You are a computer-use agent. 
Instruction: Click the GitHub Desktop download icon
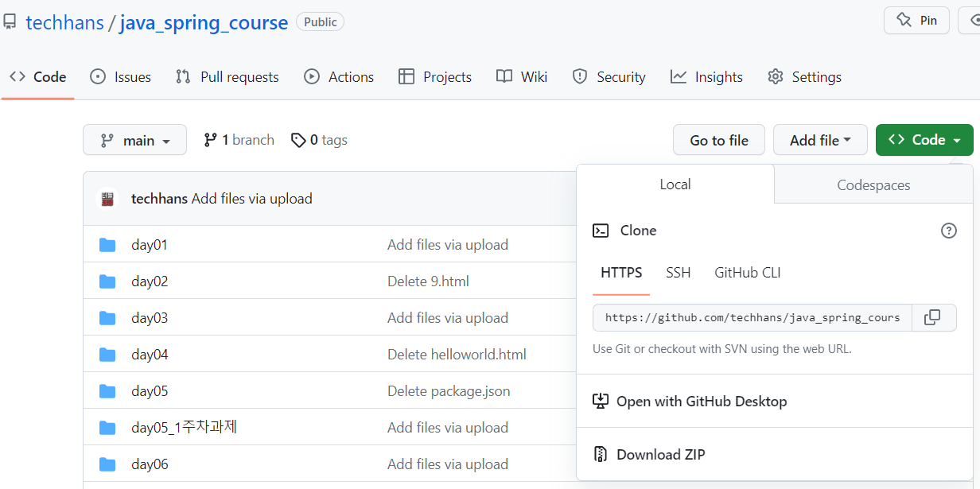[601, 401]
